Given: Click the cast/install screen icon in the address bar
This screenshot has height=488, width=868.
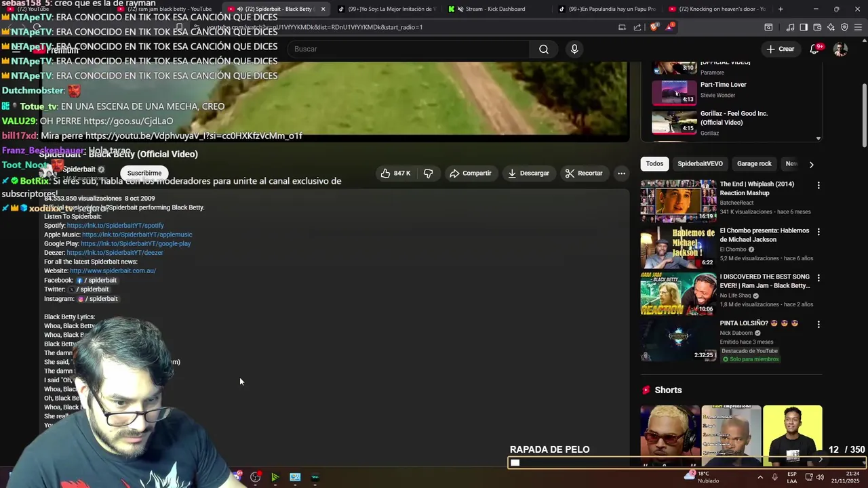Looking at the screenshot, I should [x=622, y=27].
